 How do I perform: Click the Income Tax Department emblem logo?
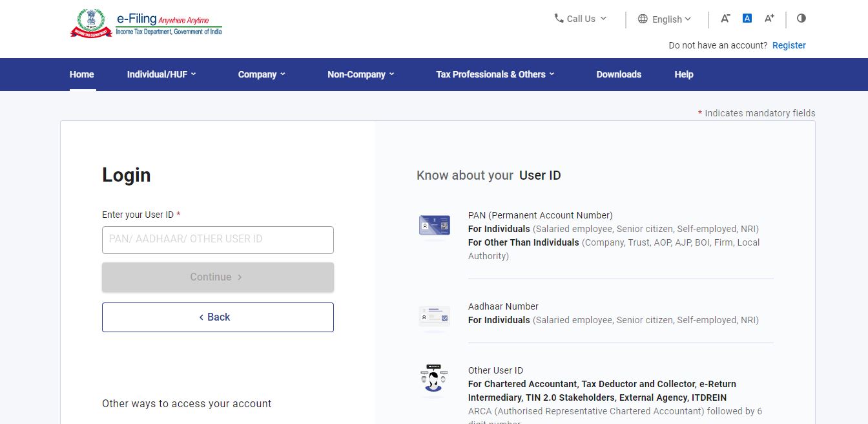[x=92, y=23]
